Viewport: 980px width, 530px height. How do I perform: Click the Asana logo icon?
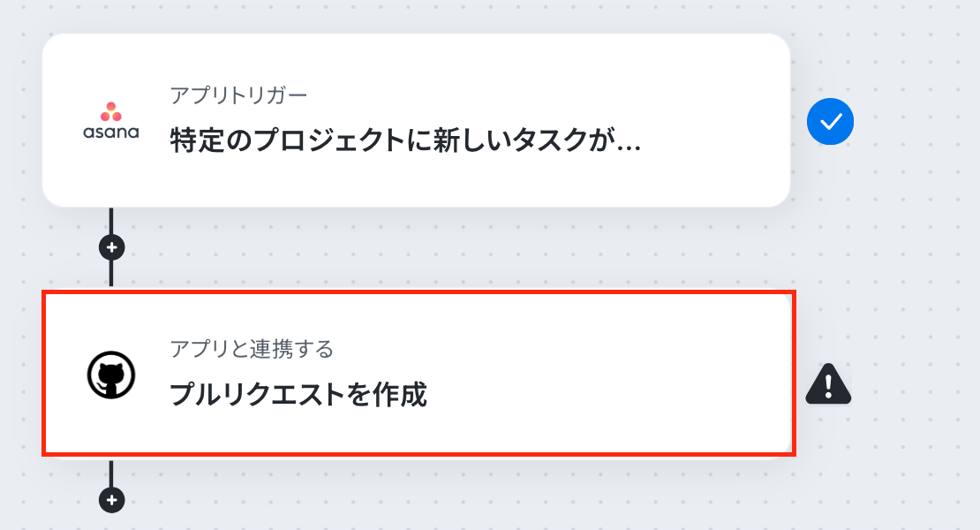(110, 121)
